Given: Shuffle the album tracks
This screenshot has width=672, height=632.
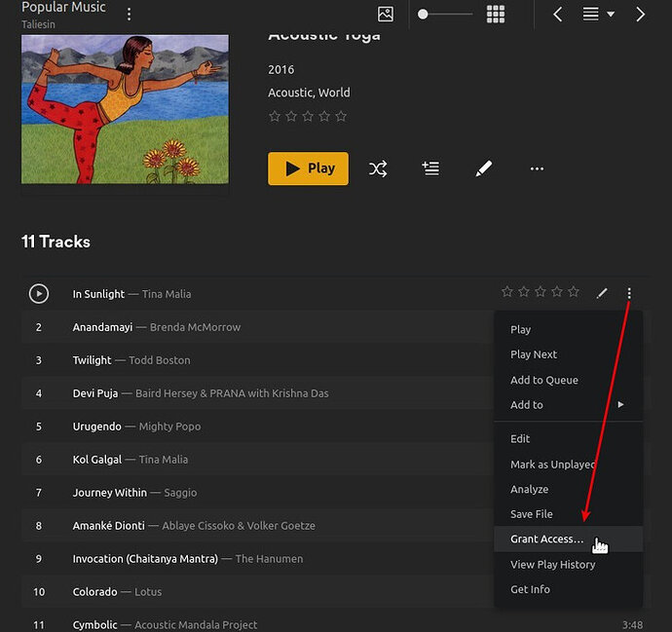Looking at the screenshot, I should (x=378, y=168).
